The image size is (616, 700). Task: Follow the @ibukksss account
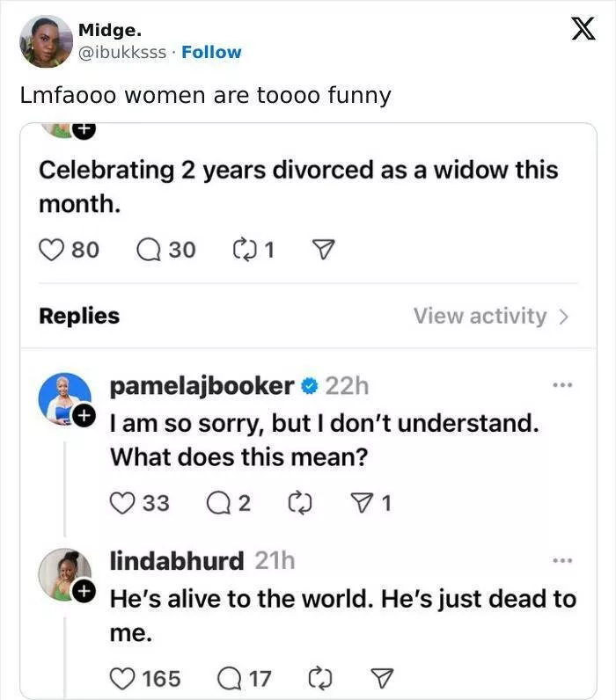click(211, 52)
